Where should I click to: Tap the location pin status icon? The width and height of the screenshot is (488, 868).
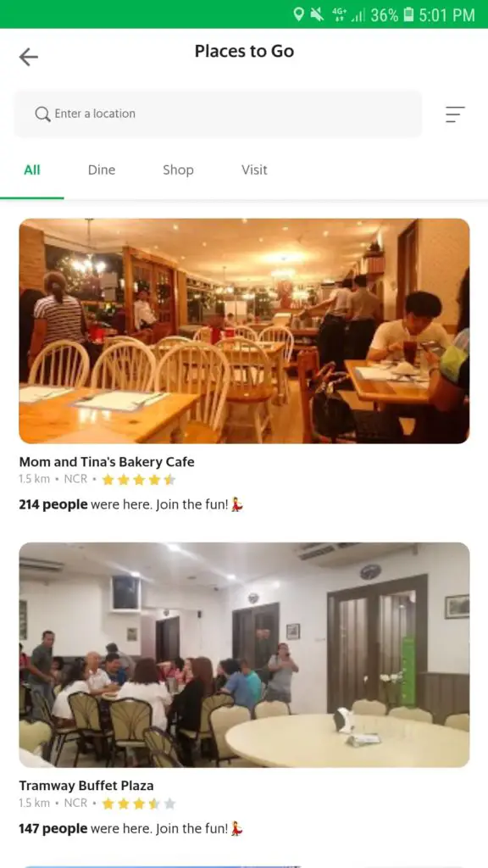(299, 14)
